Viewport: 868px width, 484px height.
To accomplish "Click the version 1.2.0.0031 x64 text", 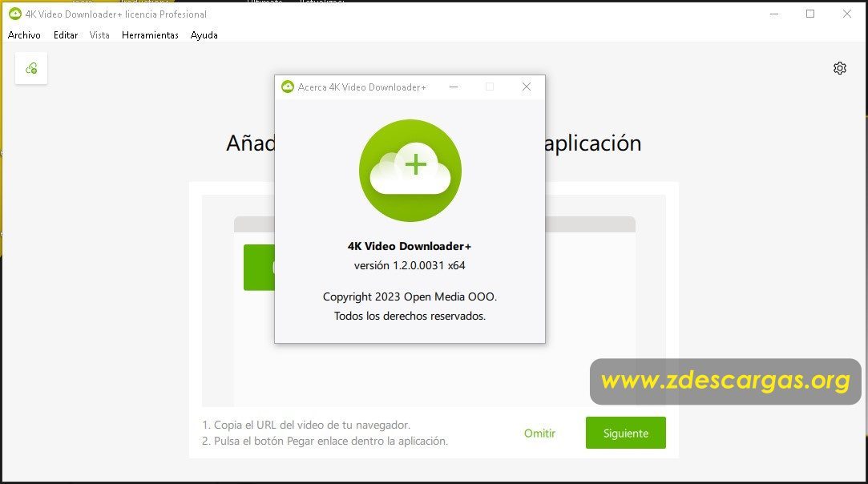I will pos(410,265).
